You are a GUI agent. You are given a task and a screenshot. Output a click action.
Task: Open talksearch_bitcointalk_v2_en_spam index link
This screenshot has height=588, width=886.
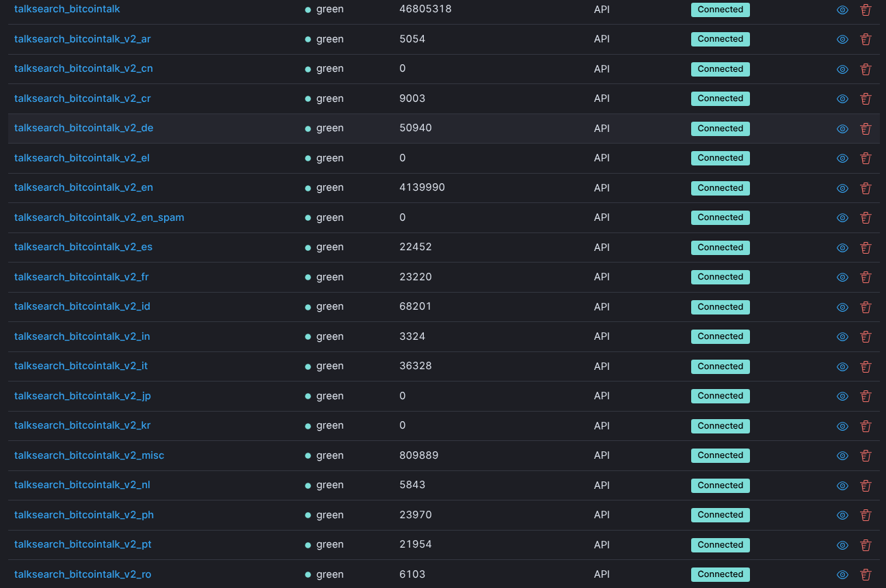99,217
